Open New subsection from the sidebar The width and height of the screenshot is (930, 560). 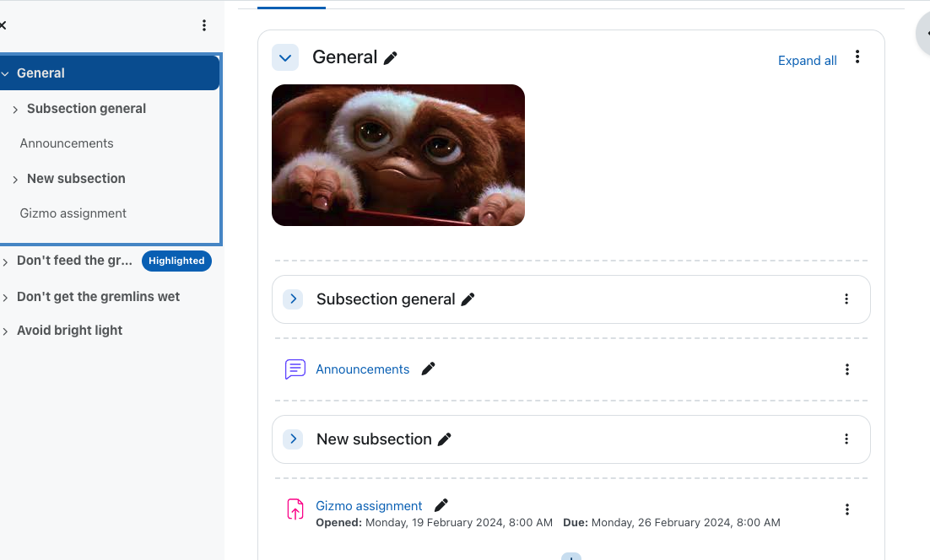[76, 178]
